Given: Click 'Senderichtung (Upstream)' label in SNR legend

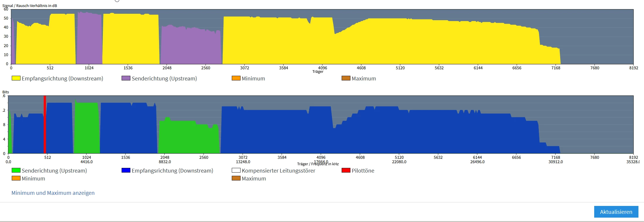Looking at the screenshot, I should [x=164, y=78].
